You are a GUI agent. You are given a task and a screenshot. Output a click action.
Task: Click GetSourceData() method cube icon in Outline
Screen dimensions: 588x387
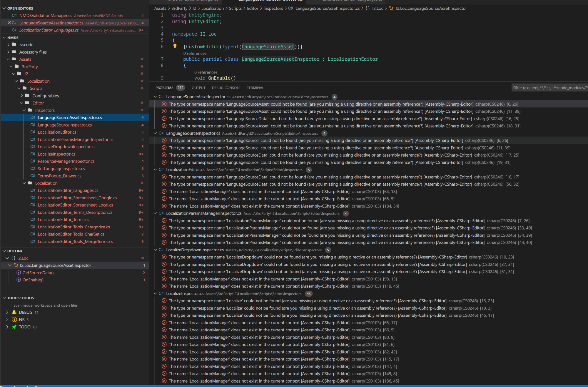19,273
